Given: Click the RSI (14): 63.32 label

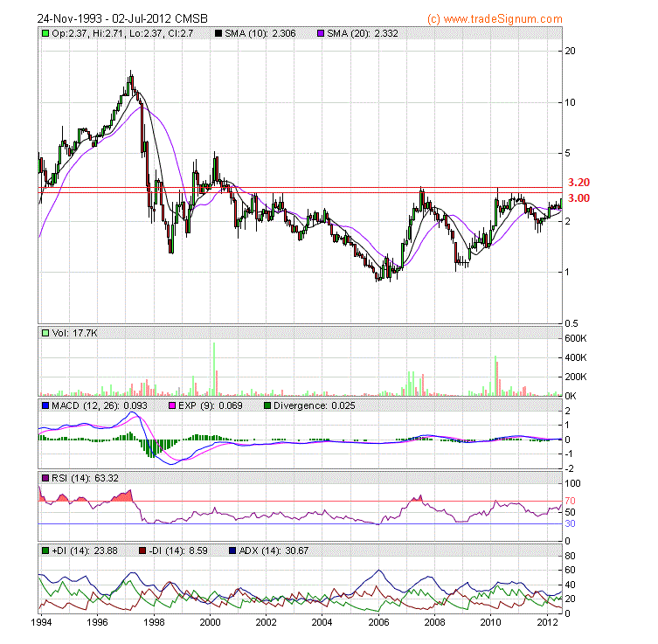Looking at the screenshot, I should pyautogui.click(x=85, y=478).
